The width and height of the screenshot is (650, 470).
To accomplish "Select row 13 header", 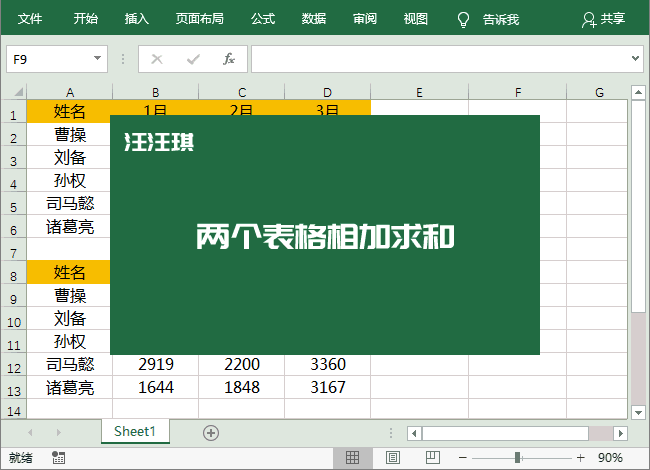I will click(14, 388).
